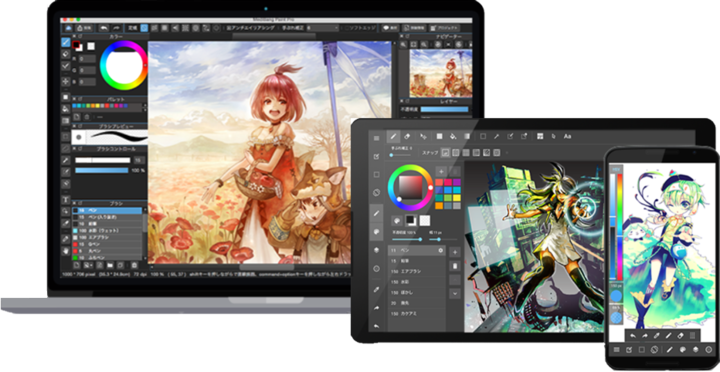The width and height of the screenshot is (720, 372).
Task: Add new brush with plus button on tablet
Action: click(455, 252)
